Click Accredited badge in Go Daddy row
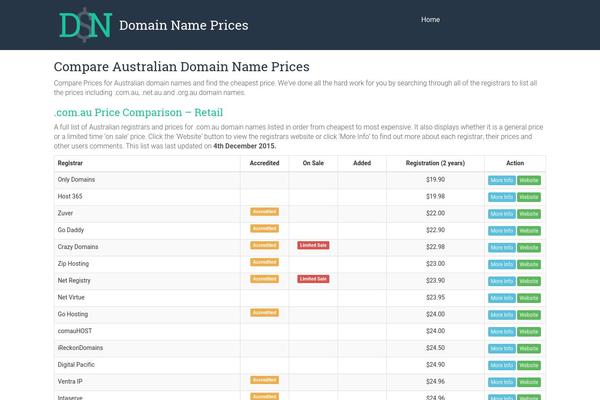Screen dimensions: 600x400 (x=264, y=229)
